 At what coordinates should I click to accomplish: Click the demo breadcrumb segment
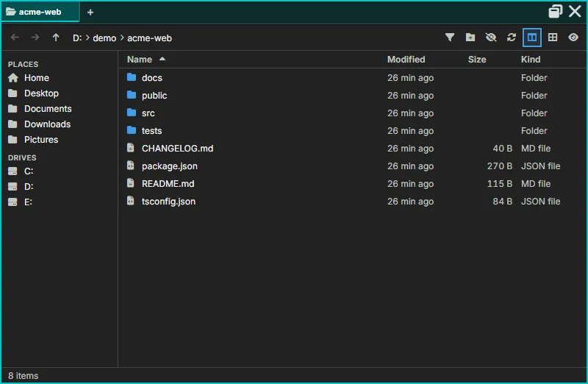click(x=104, y=38)
